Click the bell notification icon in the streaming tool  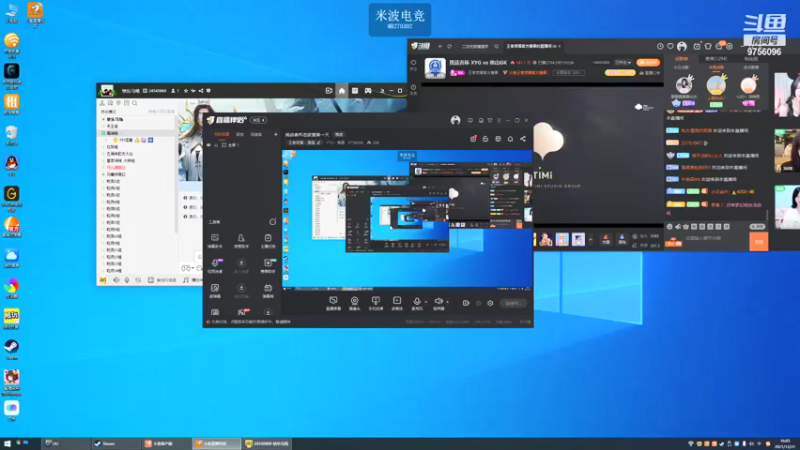click(x=510, y=139)
